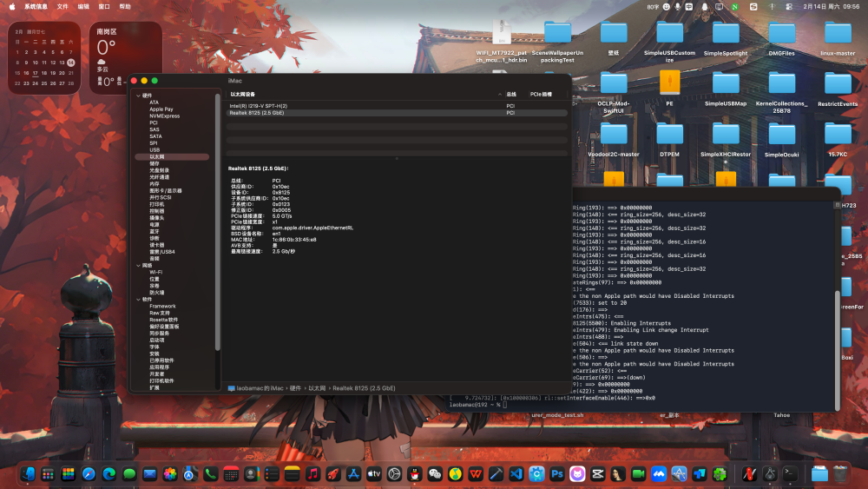Click the Terminal window vertical scrollbar
Viewport: 868px width, 489px height.
(837, 349)
